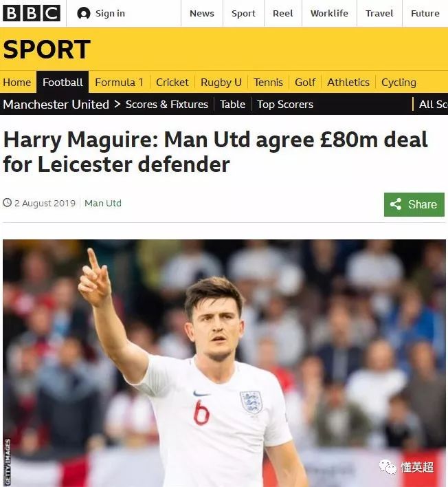Open Manchester United team page link
Viewport: 448px width, 487px height.
click(56, 105)
